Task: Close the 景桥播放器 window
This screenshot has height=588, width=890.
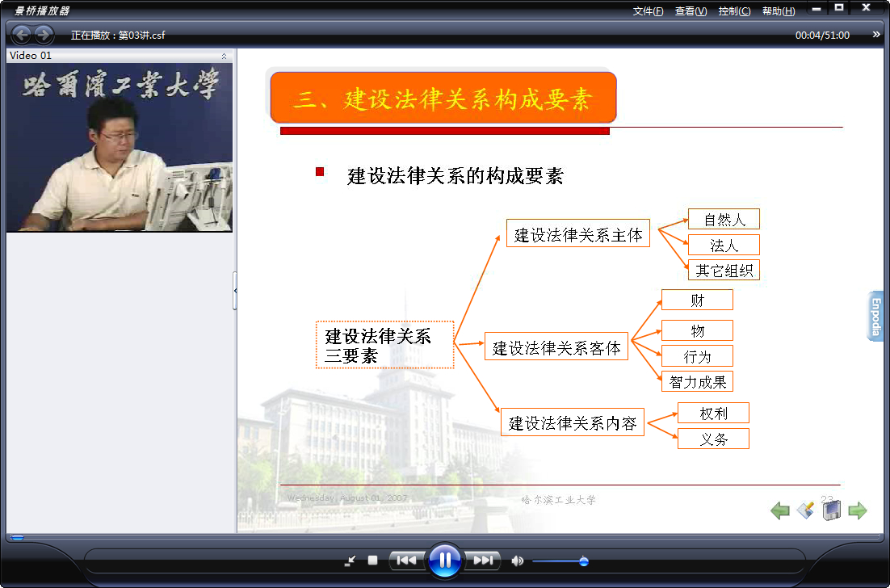Action: [x=866, y=8]
